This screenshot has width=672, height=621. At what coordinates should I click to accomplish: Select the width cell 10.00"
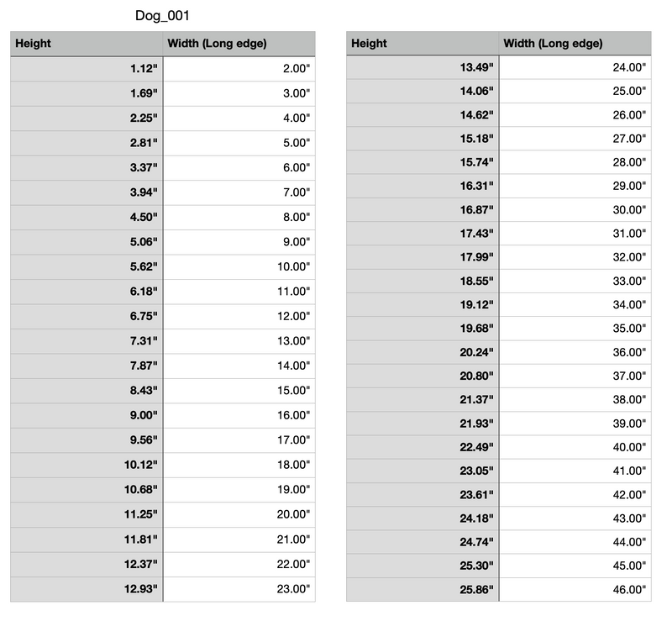pos(239,266)
